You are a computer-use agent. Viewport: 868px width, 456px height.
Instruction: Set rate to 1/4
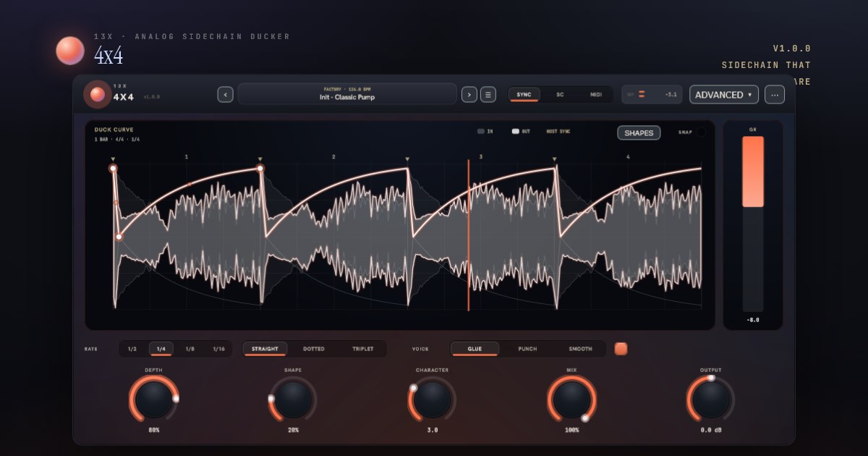[161, 349]
